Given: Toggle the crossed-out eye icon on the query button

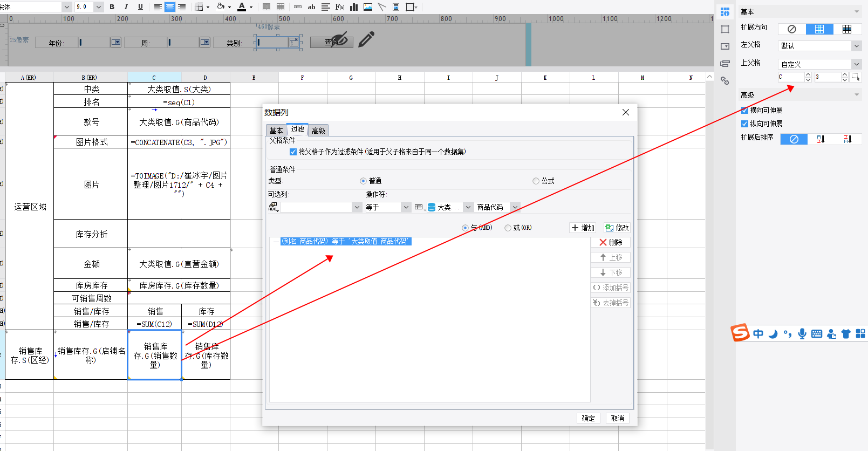Looking at the screenshot, I should pos(339,39).
